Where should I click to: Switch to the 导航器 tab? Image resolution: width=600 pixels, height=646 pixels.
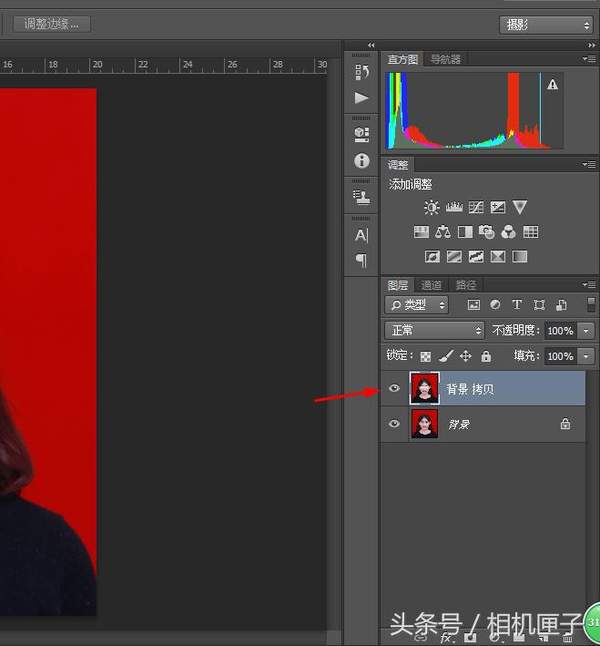tap(445, 59)
